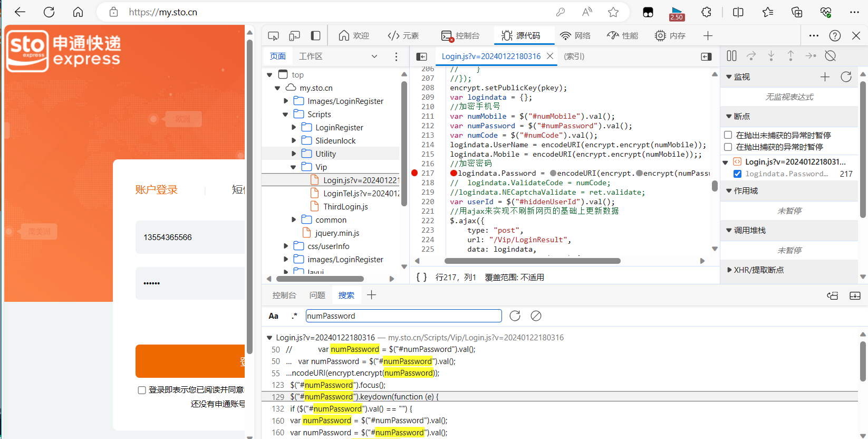Click the password key icon in address bar
Screen dimensions: 868x439
click(561, 12)
